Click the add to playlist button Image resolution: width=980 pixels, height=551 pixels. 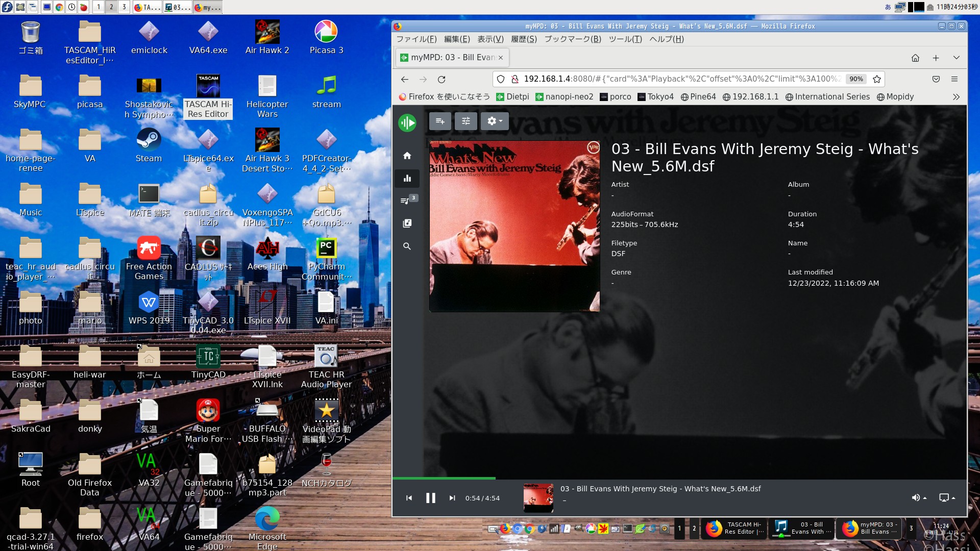(x=440, y=121)
